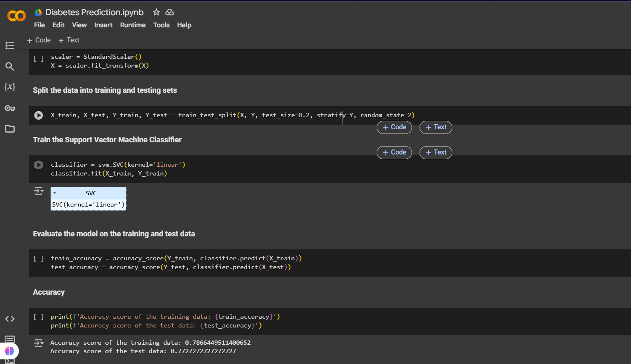Run the StandardScaler cell

[x=39, y=58]
